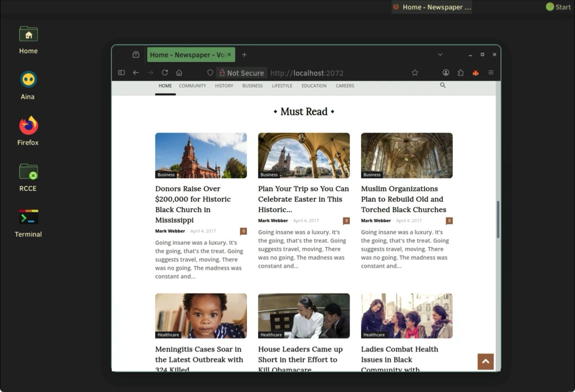Image resolution: width=575 pixels, height=392 pixels.
Task: Open the Firefox hamburger menu
Action: coord(491,73)
